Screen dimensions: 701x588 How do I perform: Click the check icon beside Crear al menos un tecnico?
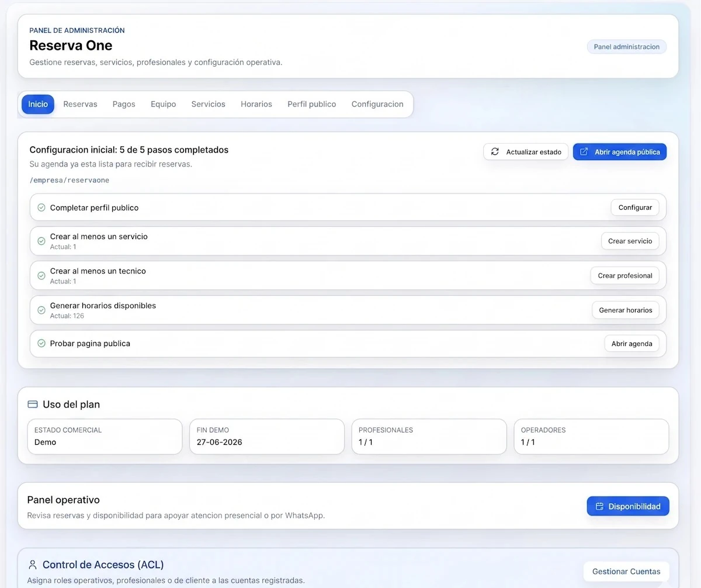pos(41,275)
